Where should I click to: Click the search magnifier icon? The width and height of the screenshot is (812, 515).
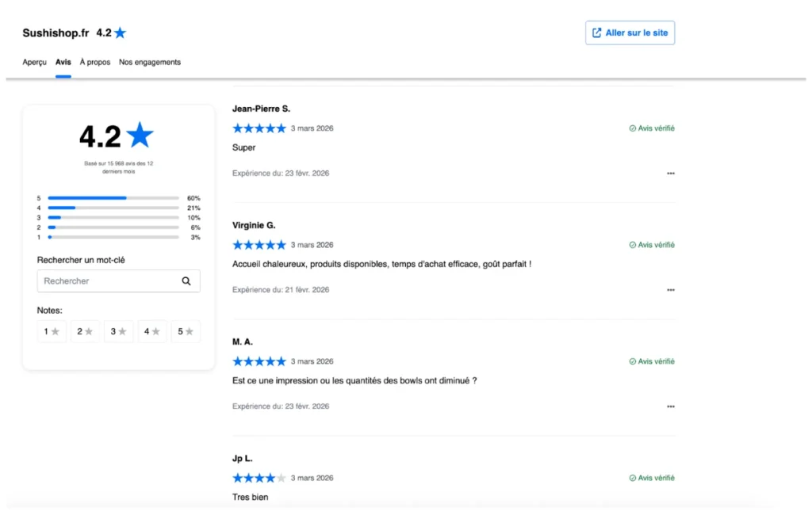[x=186, y=281]
